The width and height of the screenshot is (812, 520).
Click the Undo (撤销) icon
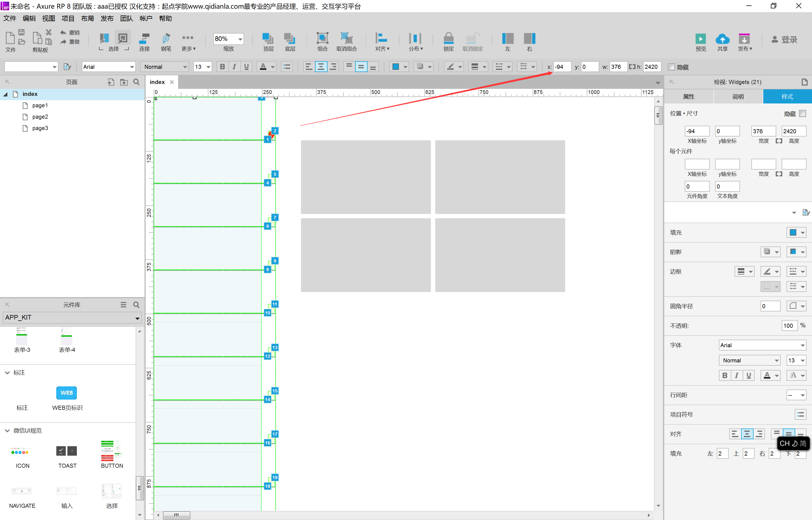63,32
